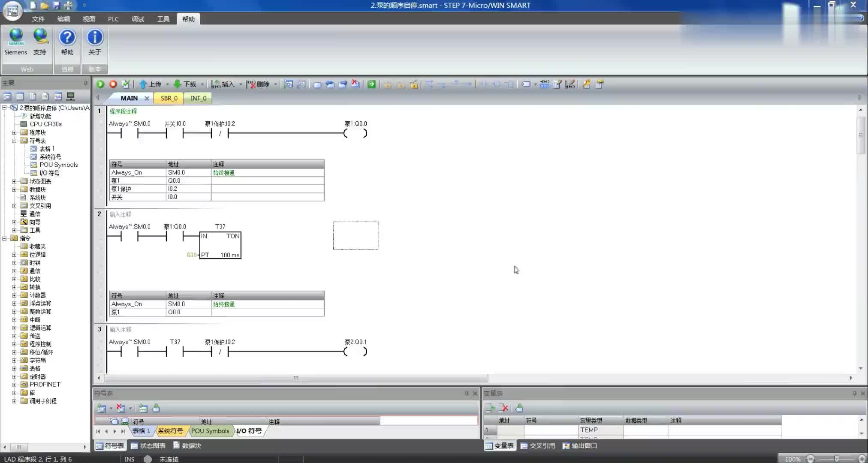Viewport: 868px width, 463px height.
Task: Switch to 表格 1 symbol table tab
Action: click(x=141, y=431)
